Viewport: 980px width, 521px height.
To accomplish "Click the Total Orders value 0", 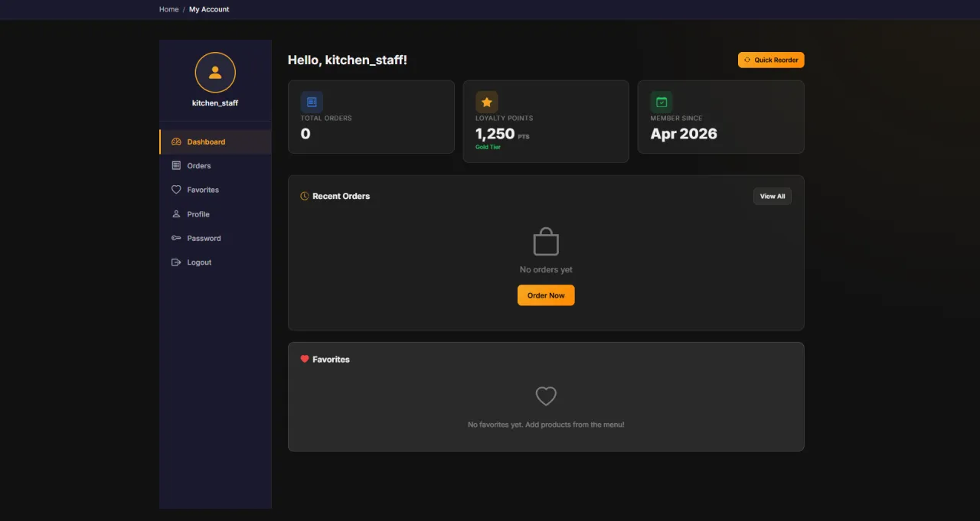I will (x=305, y=134).
